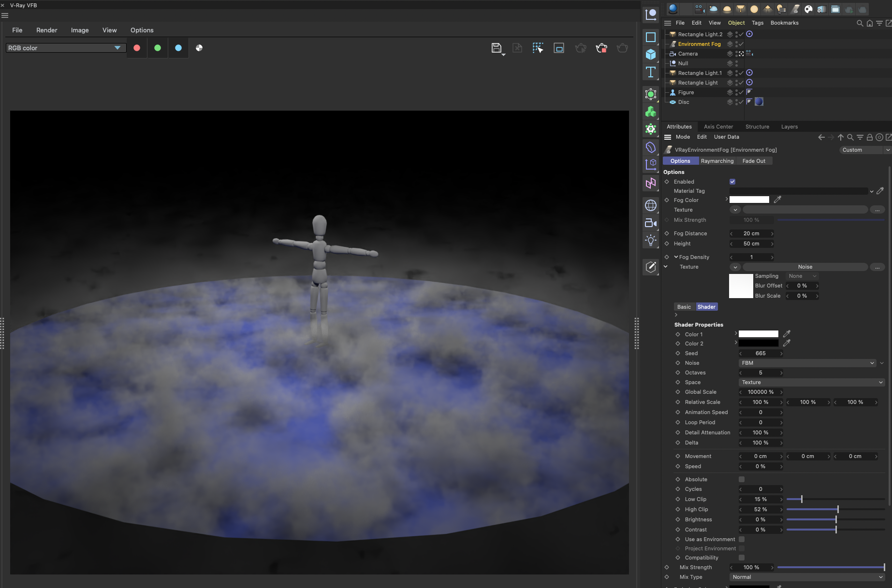Open the Space Texture dropdown
Viewport: 892px width, 588px height.
coord(812,382)
